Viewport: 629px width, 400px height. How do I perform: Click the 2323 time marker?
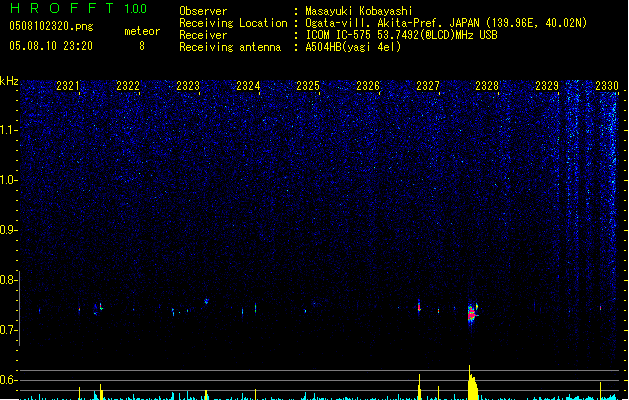[x=188, y=86]
